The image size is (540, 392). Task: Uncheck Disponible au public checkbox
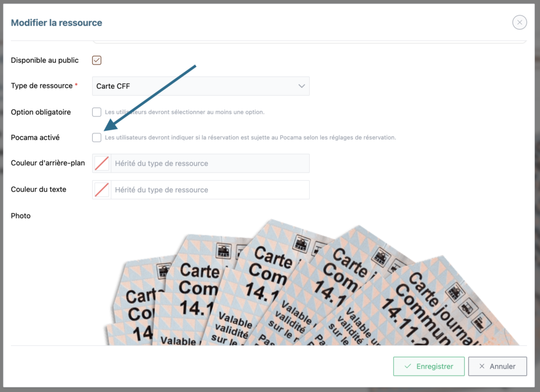(97, 60)
